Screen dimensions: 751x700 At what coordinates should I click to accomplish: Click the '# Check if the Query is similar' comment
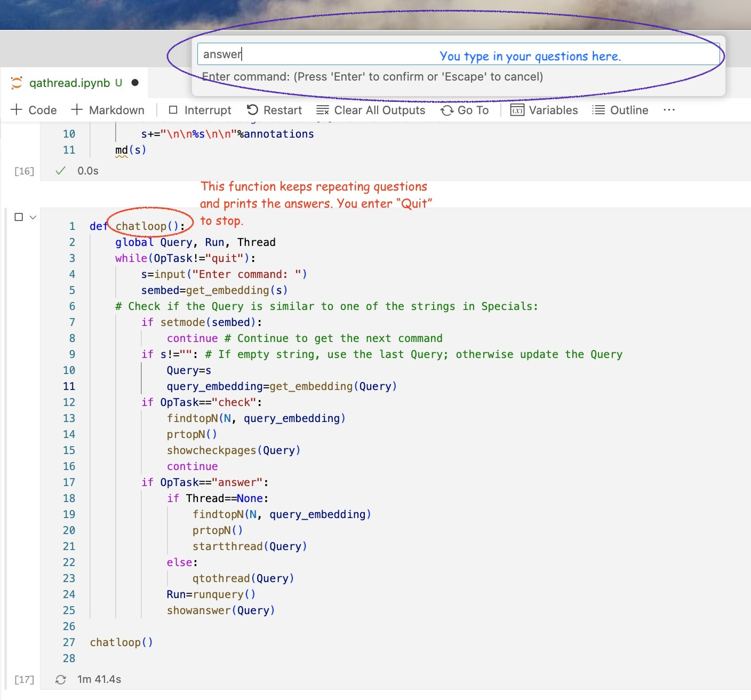click(326, 306)
